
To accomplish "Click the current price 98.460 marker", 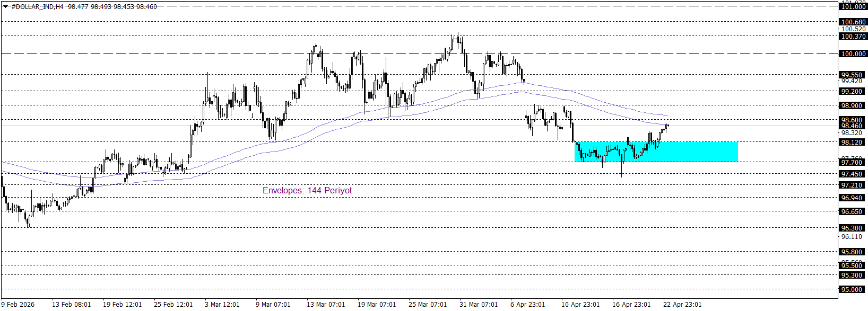I will tap(852, 126).
